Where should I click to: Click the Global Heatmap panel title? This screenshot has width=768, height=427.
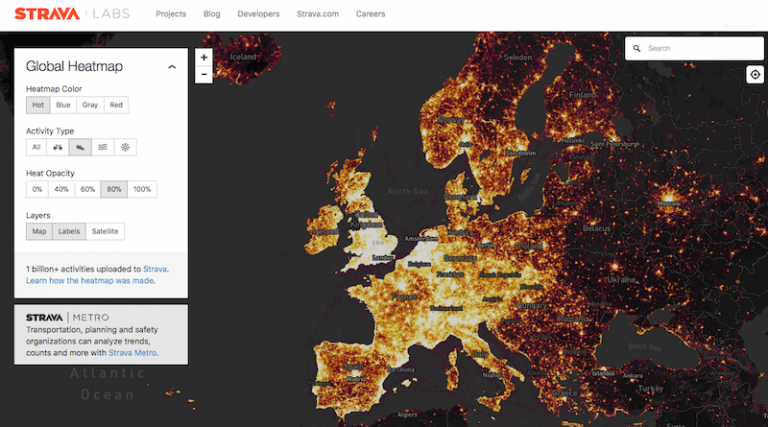tap(74, 66)
